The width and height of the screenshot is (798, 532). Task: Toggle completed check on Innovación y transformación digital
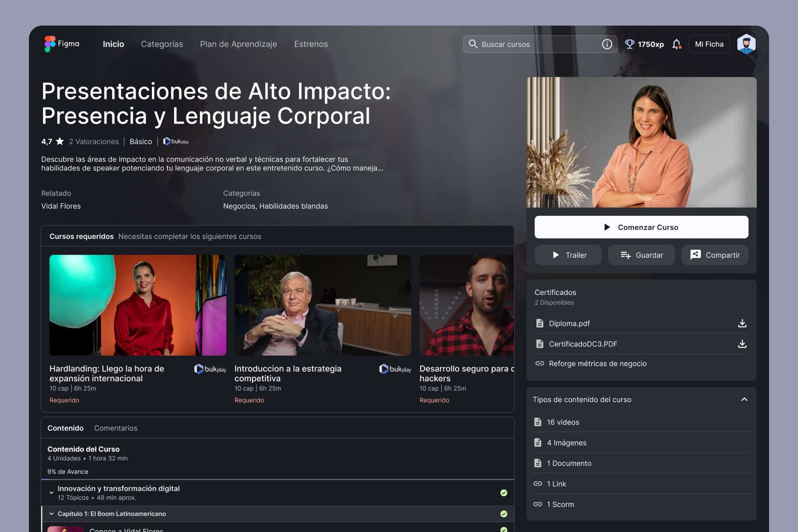503,493
